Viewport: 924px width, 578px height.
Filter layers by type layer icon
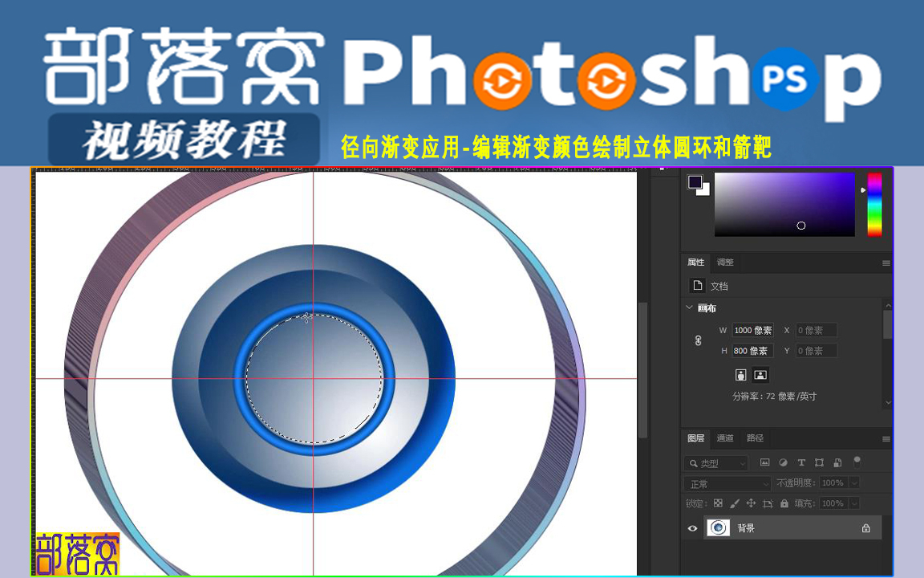tap(800, 462)
